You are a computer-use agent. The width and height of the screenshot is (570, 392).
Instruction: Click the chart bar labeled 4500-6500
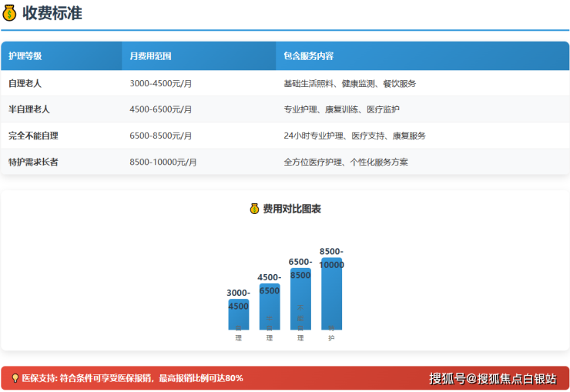[x=270, y=308]
